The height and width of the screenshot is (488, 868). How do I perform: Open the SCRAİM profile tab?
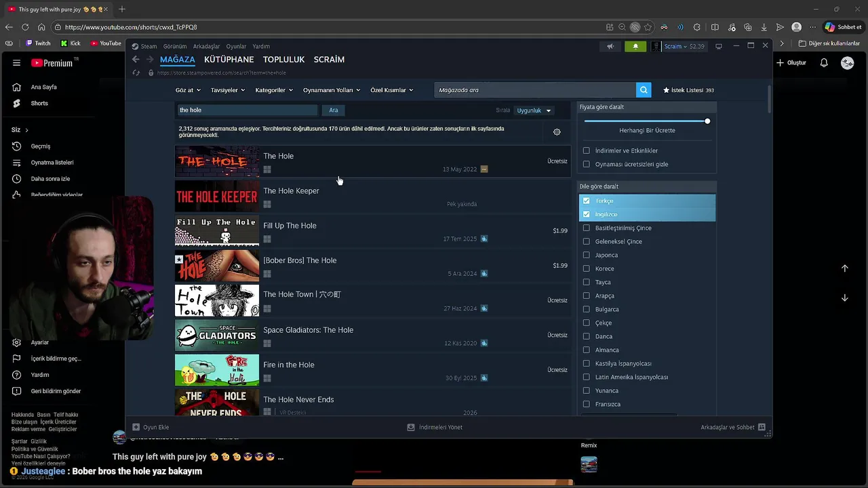point(329,60)
